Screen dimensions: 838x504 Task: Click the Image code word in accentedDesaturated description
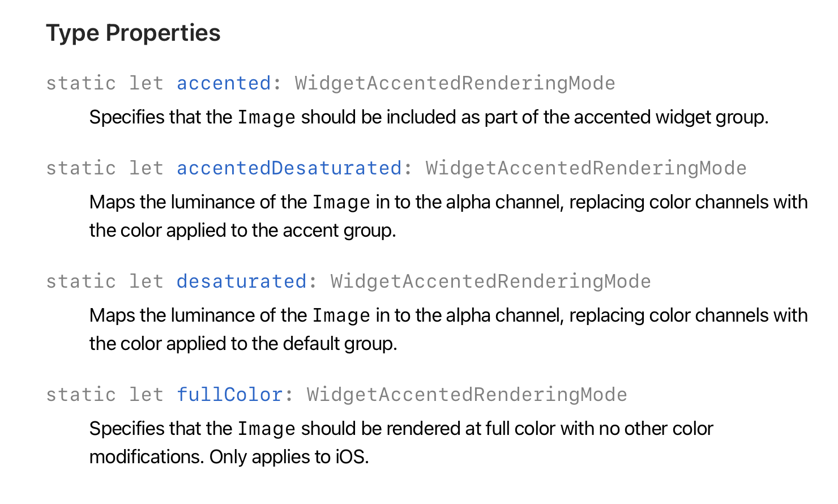point(341,202)
